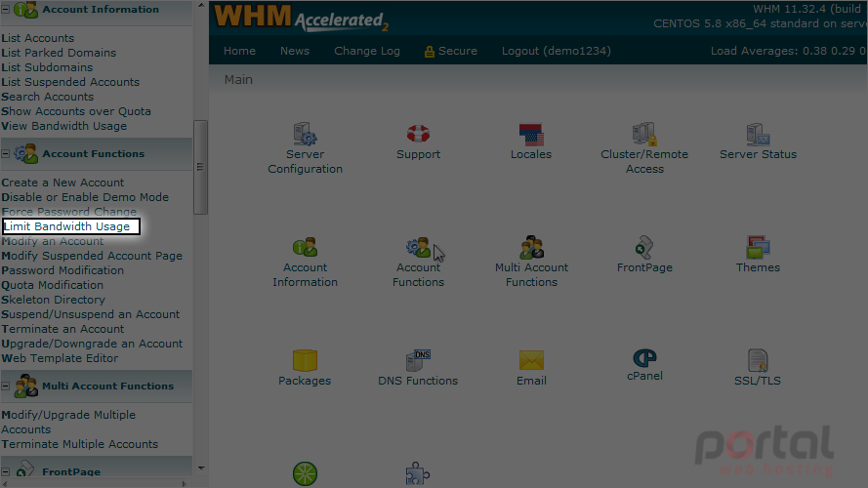The height and width of the screenshot is (488, 868).
Task: Open the Themes icon
Action: (758, 247)
